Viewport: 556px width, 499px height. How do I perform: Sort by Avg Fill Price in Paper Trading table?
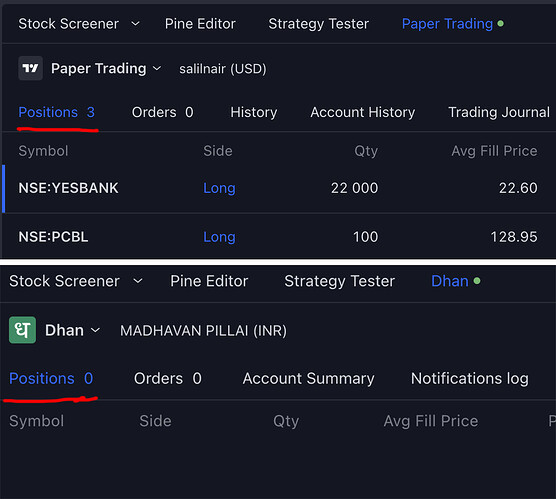point(494,151)
